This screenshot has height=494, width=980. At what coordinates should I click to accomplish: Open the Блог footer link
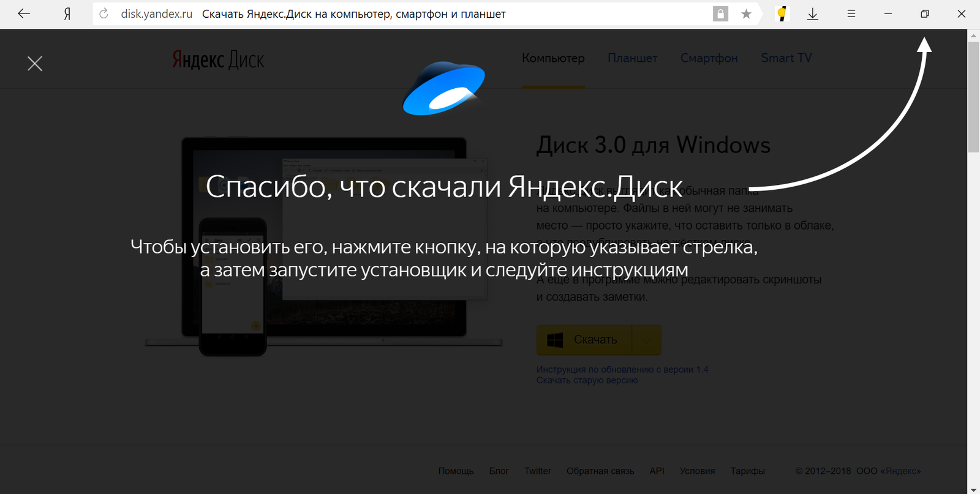click(x=499, y=471)
